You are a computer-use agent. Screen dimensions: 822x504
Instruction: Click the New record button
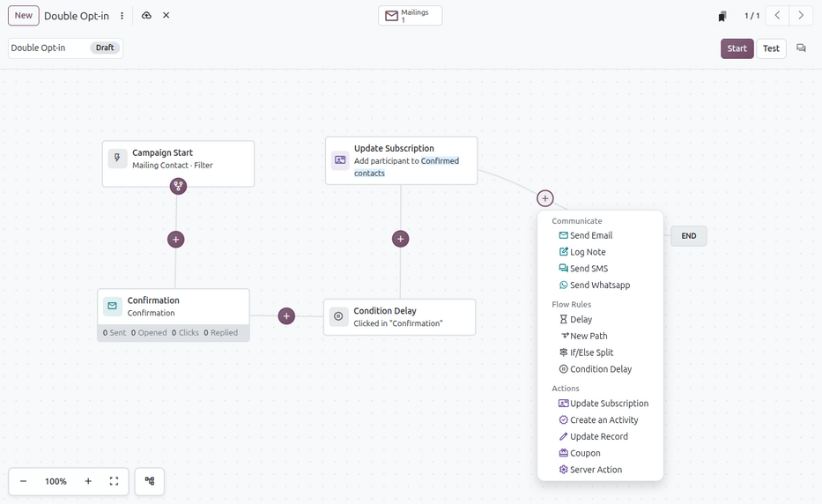point(24,16)
